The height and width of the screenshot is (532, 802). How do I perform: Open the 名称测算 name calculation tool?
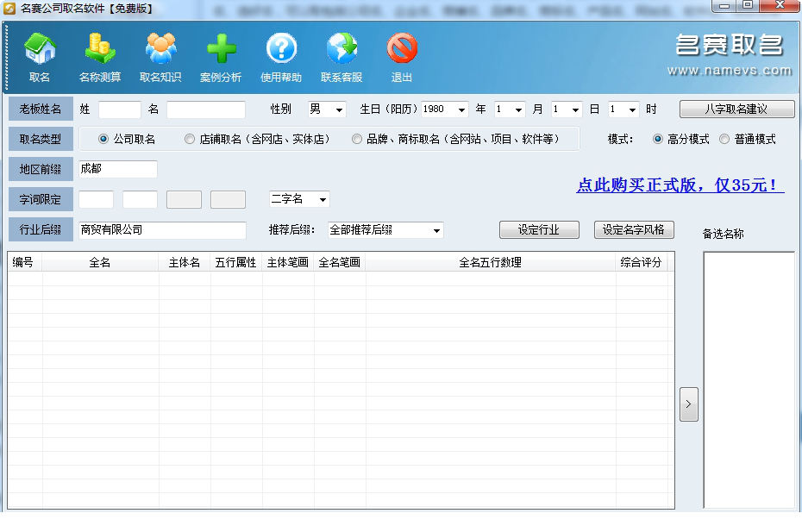(x=99, y=53)
